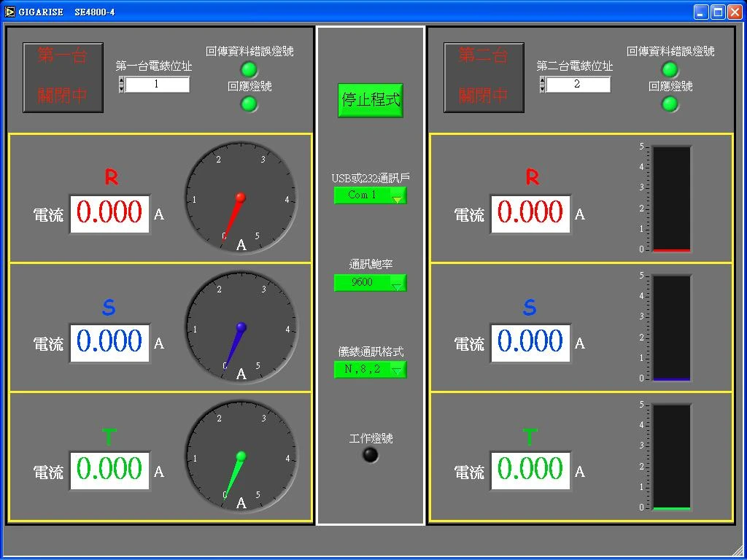Viewport: 747px width, 560px height.
Task: Click the 通訊鮑率 label text
Action: click(x=370, y=265)
